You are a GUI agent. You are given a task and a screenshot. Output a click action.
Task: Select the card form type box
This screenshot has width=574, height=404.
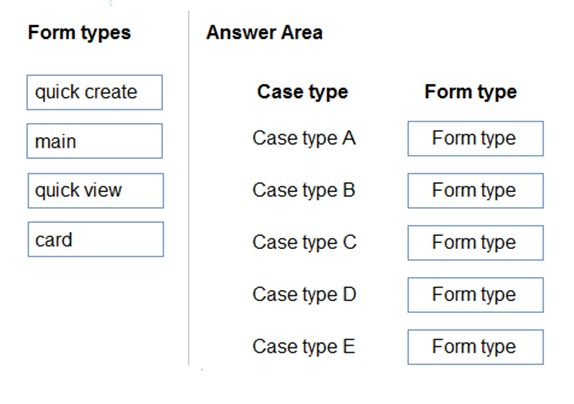coord(96,239)
